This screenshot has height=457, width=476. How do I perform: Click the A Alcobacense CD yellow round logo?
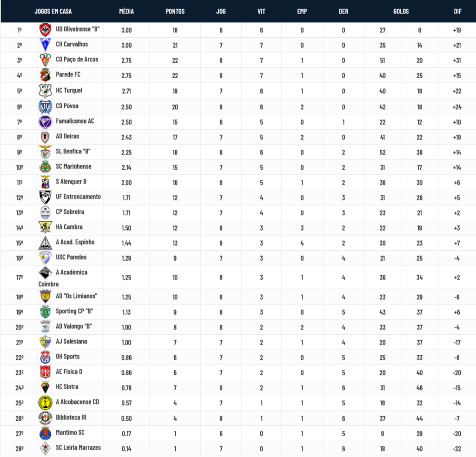45,403
